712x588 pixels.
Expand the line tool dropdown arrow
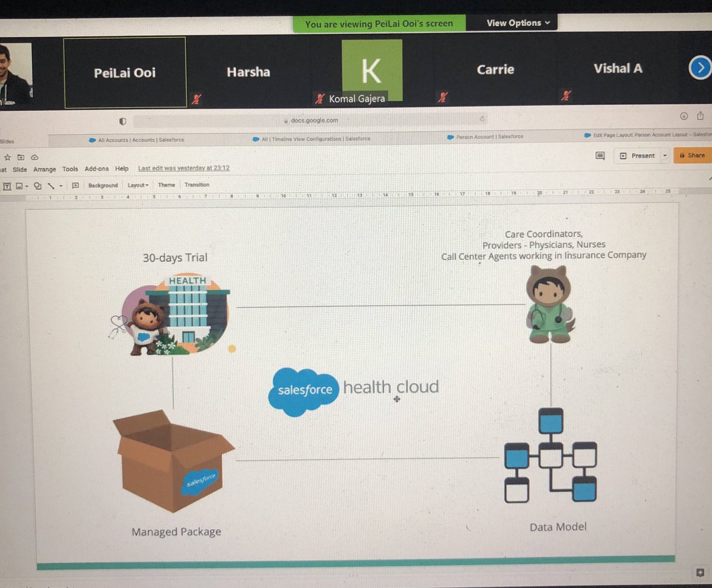pyautogui.click(x=61, y=186)
